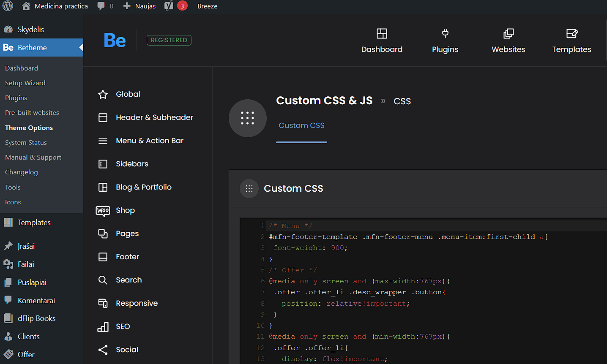Click the Templates edit icon in the top nav

click(572, 33)
